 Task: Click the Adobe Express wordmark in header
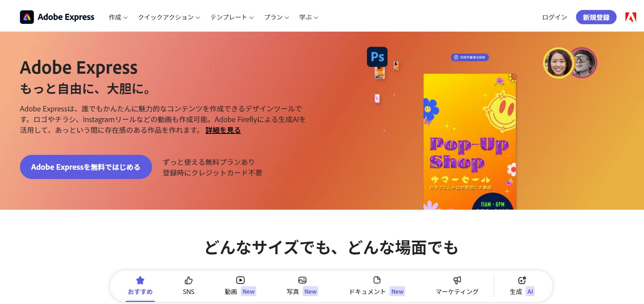click(66, 17)
